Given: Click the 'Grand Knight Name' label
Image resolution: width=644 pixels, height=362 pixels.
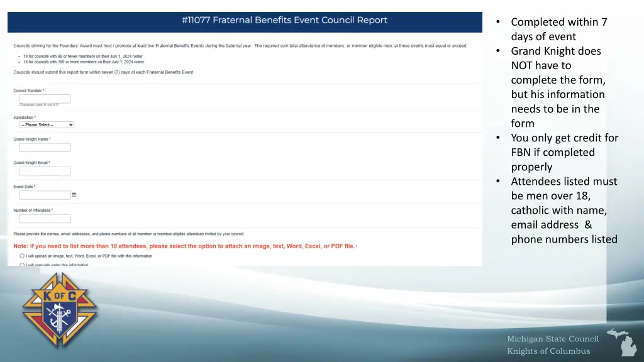Looking at the screenshot, I should pos(31,139).
